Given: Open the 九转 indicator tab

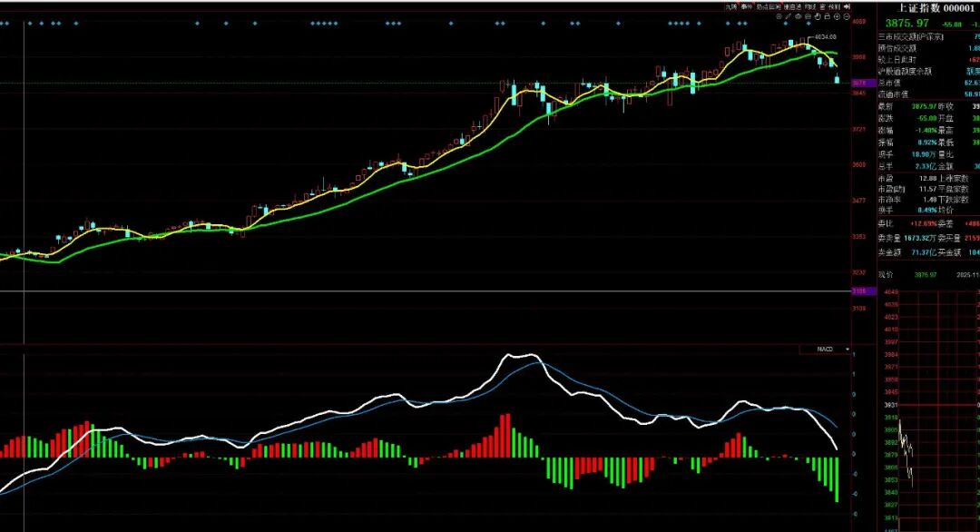Looking at the screenshot, I should click(731, 7).
